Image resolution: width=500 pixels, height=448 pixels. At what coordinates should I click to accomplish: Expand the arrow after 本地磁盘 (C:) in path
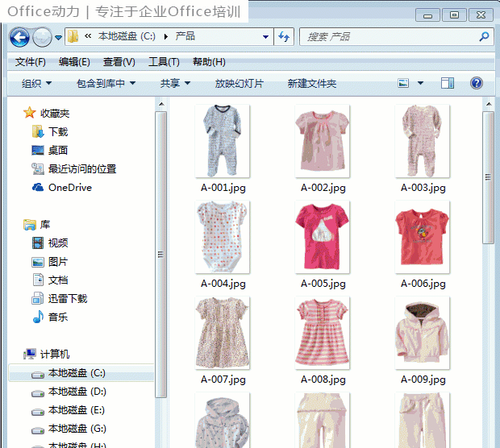166,36
